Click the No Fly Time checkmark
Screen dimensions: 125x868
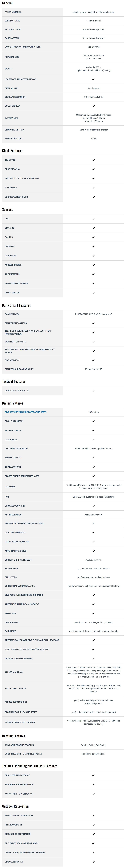click(x=93, y=614)
